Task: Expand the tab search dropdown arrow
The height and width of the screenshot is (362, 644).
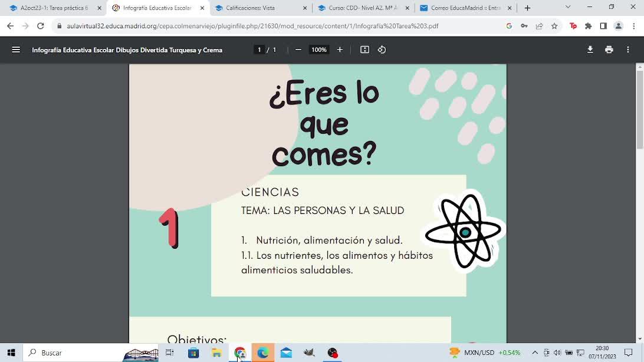Action: tap(568, 7)
